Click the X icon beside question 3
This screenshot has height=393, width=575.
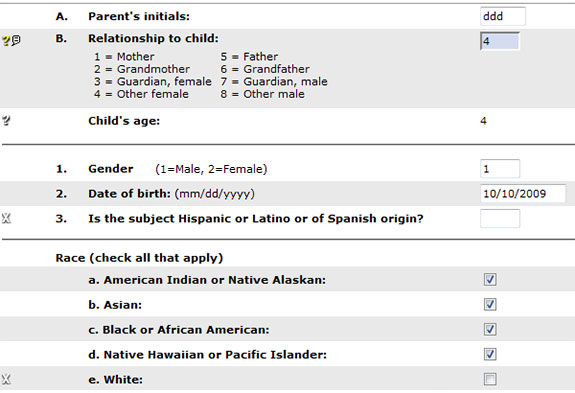pos(6,218)
